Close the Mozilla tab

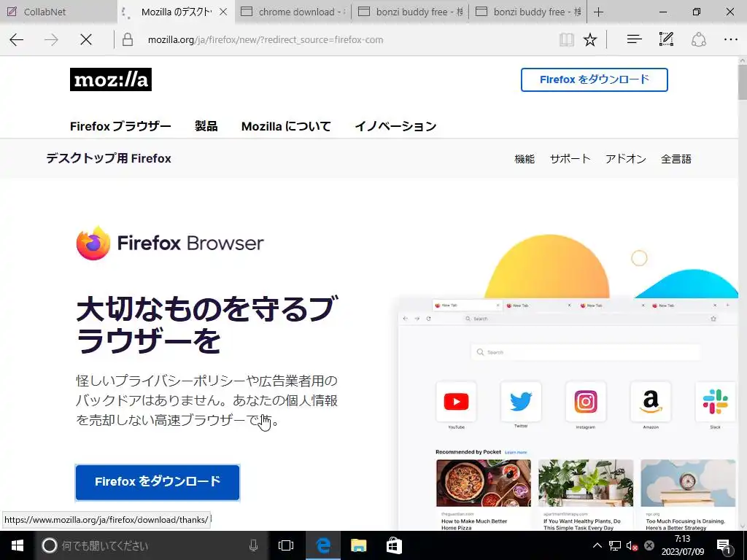[223, 12]
